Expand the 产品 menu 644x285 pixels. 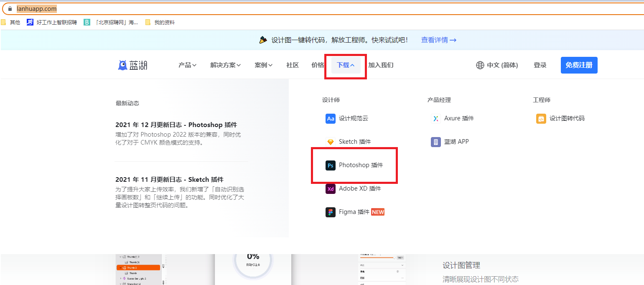187,65
